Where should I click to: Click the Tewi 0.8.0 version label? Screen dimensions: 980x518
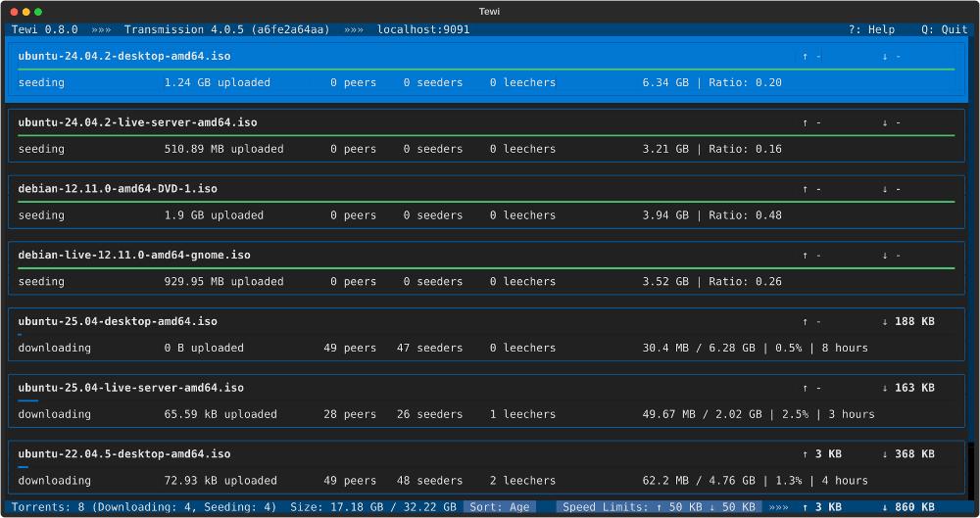[45, 29]
